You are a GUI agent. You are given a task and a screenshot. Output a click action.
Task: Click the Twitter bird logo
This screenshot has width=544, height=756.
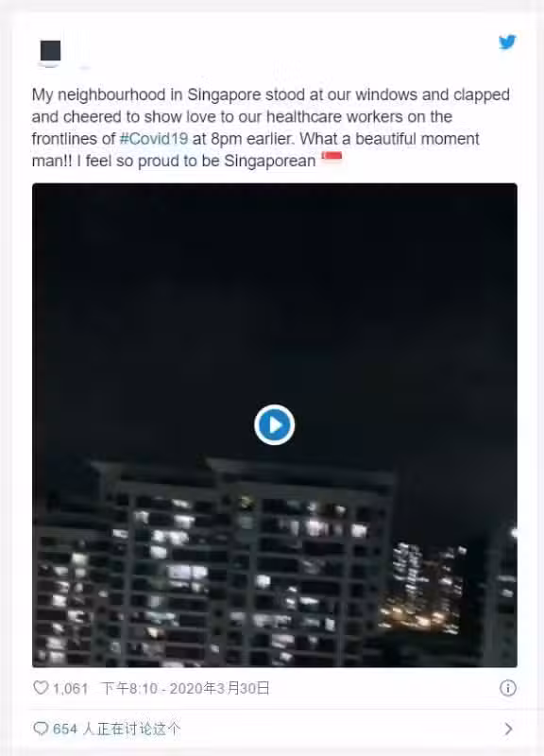[x=507, y=42]
